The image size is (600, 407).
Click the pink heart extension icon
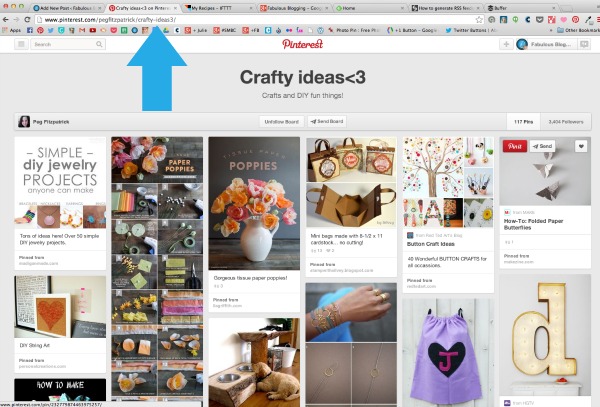(x=564, y=19)
